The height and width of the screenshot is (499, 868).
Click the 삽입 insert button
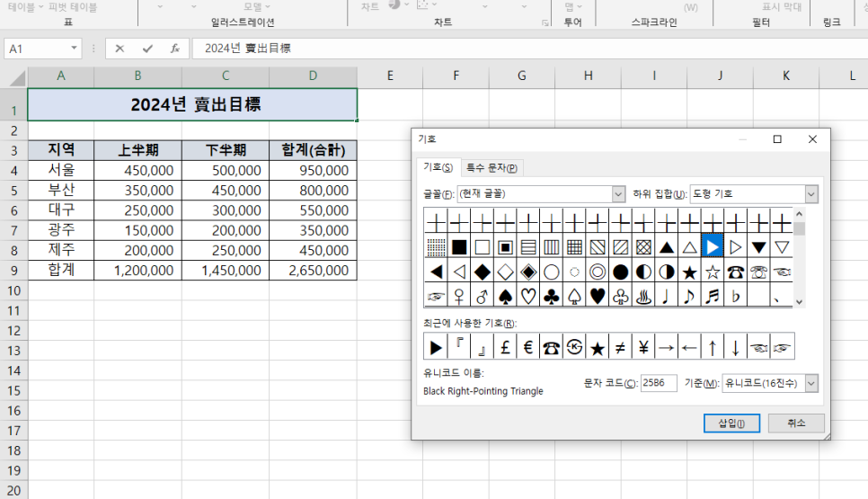(x=731, y=423)
